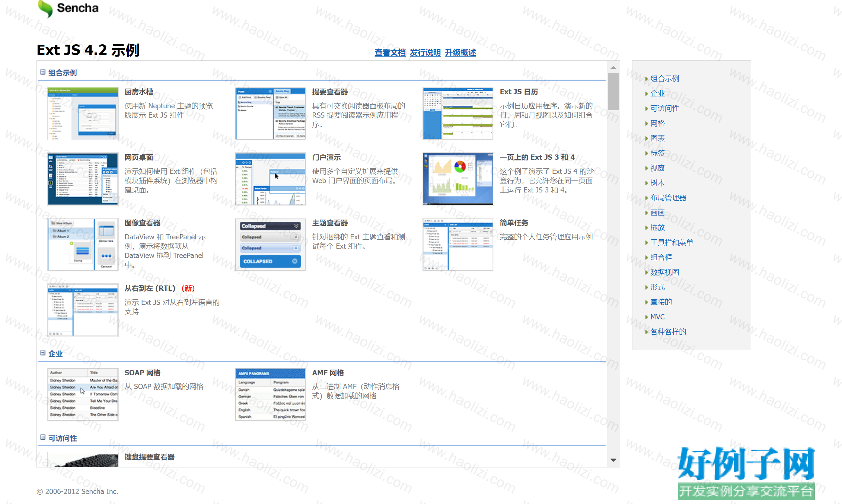Screen dimensions: 842x504
Task: Click the 主题查看器 title
Action: [330, 223]
